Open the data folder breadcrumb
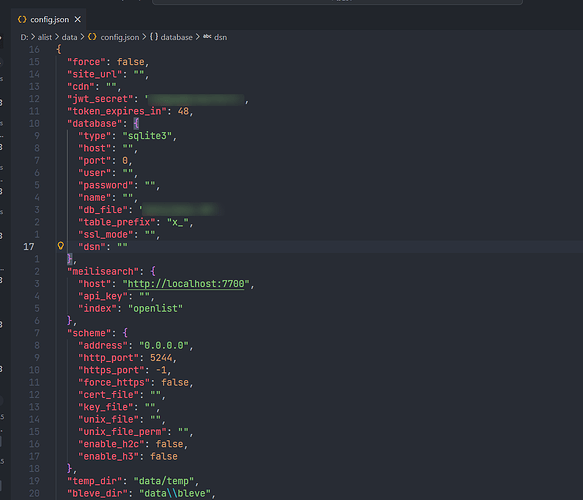The image size is (583, 500). point(70,37)
